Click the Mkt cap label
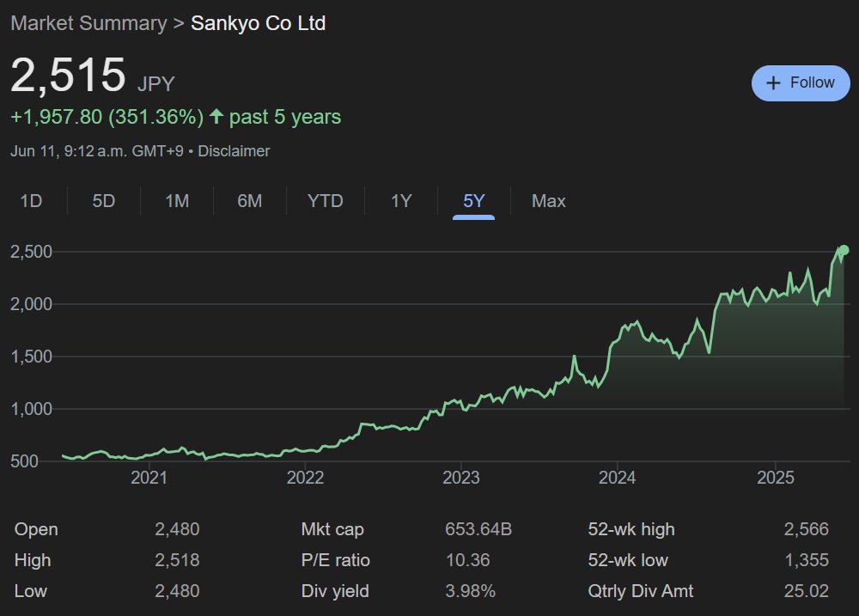The image size is (859, 616). [332, 529]
